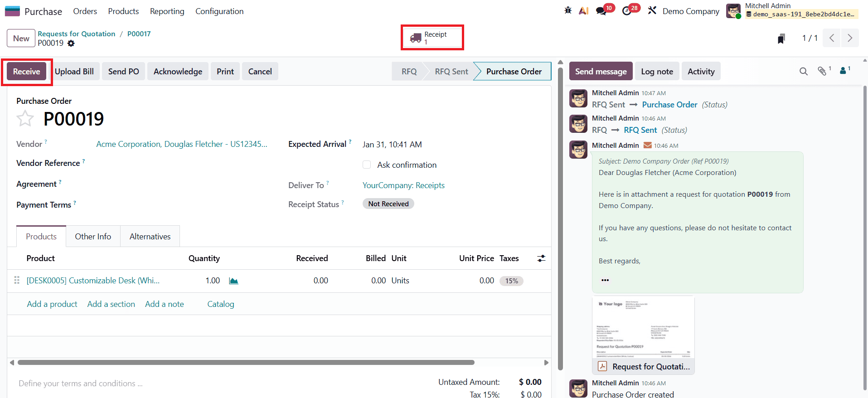Click the Add a product link
Screen dimensions: 868x398
coord(52,304)
